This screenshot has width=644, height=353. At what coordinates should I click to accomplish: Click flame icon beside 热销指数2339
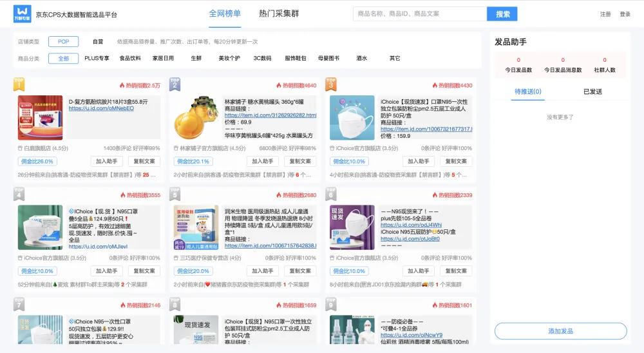tap(435, 195)
